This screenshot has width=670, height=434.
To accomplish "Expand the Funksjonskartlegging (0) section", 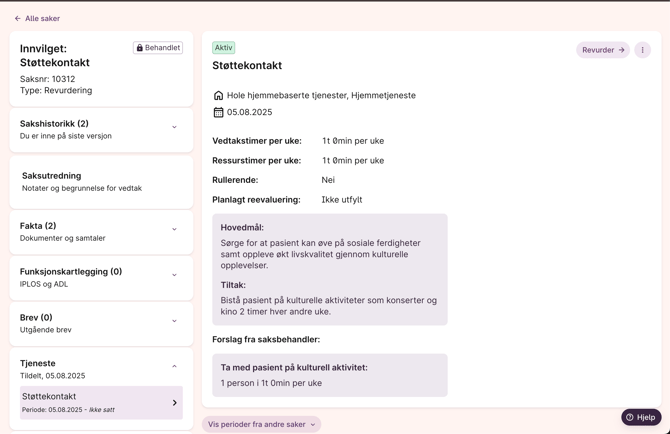I will tap(174, 276).
